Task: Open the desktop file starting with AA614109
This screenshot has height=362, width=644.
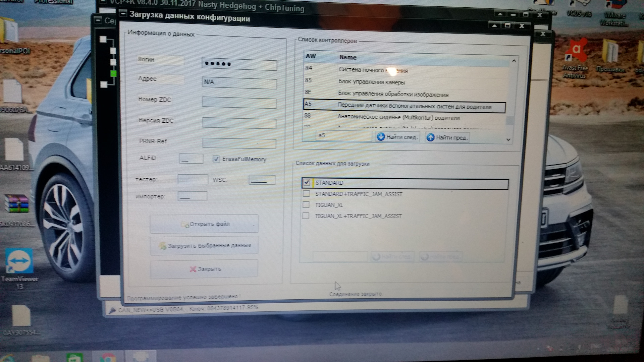Action: coord(15,154)
